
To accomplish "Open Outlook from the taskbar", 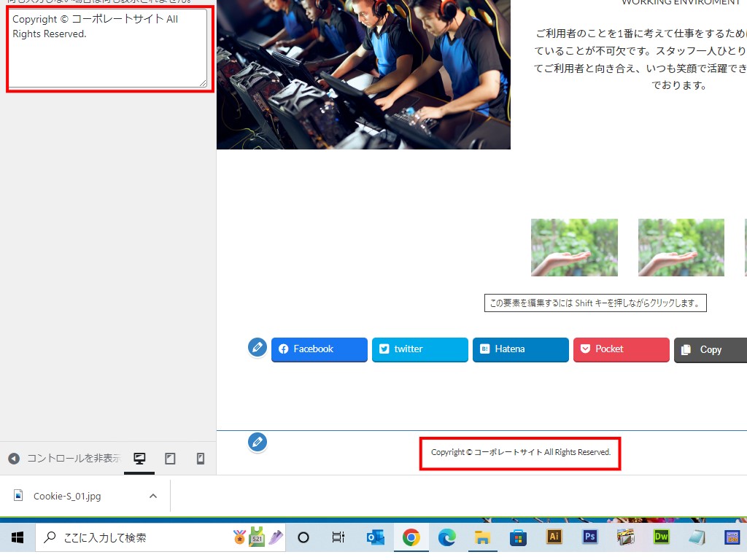I will point(376,537).
